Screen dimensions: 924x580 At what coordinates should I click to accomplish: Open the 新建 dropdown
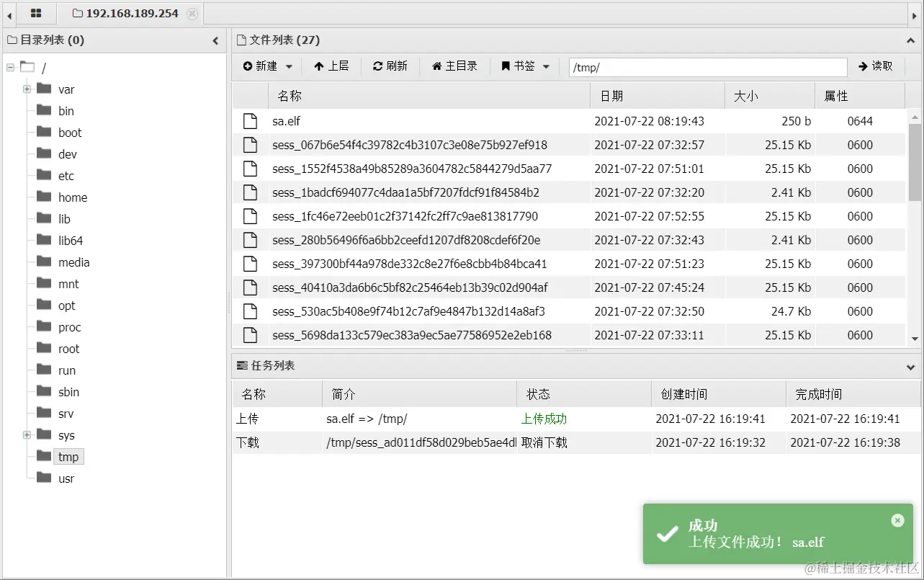268,66
